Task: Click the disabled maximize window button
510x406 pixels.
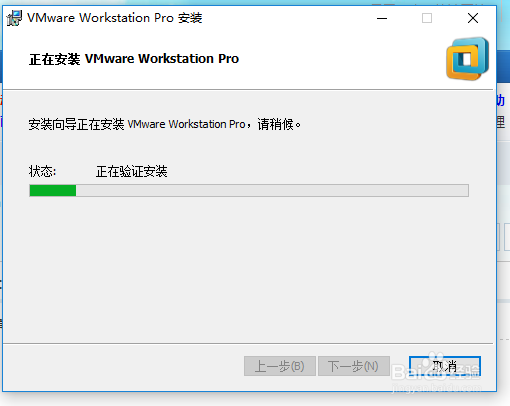Action: click(427, 18)
